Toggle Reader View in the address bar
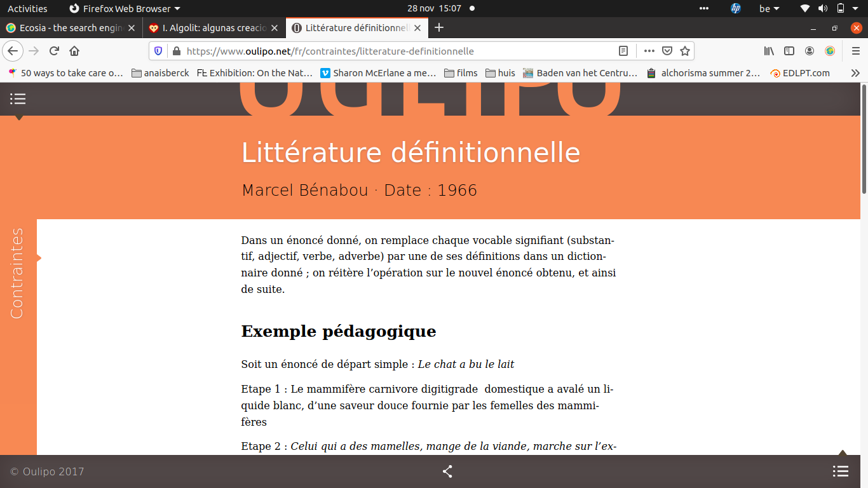Image resolution: width=868 pixels, height=488 pixels. (623, 51)
